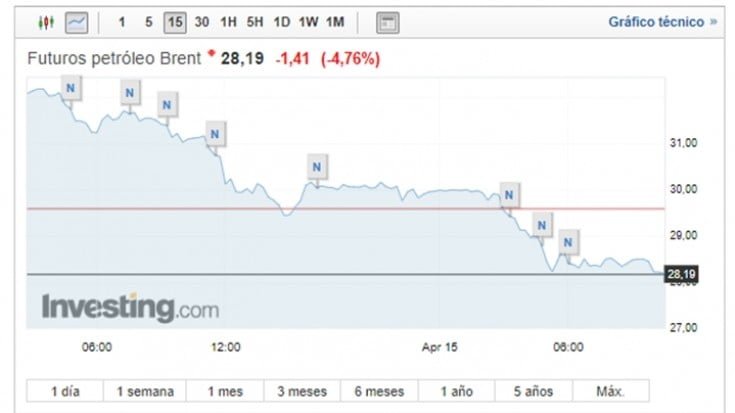Open the rightmost N news marker

pos(568,241)
